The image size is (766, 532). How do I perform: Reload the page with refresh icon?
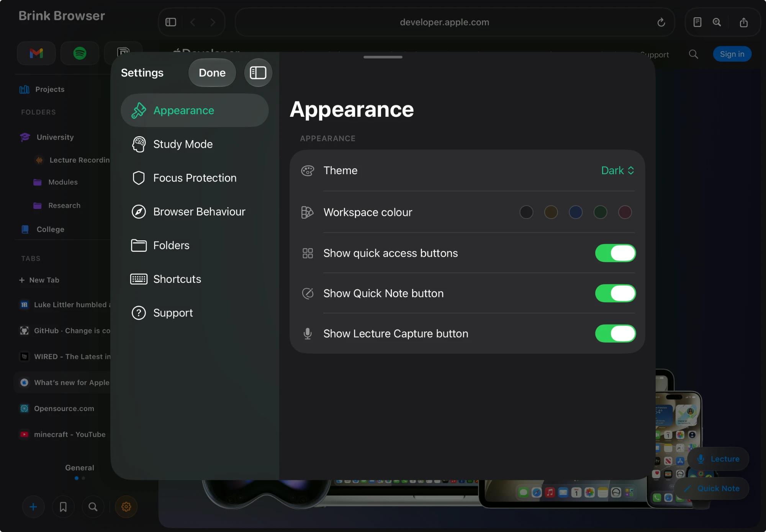661,22
